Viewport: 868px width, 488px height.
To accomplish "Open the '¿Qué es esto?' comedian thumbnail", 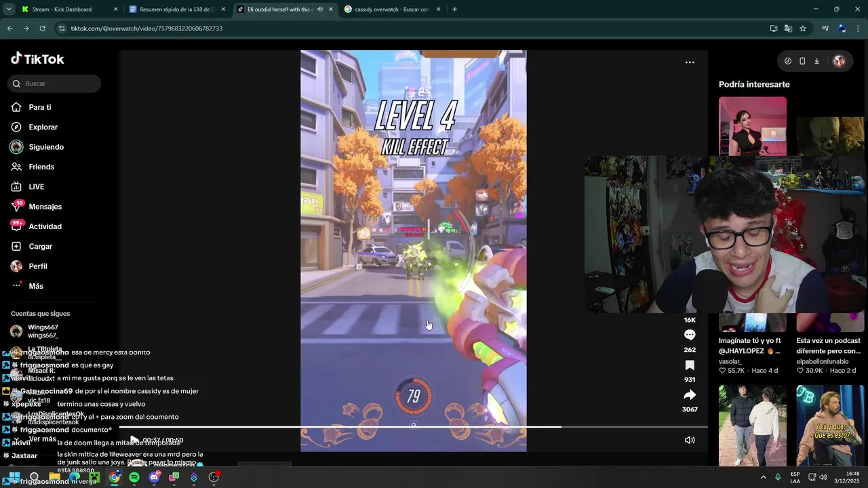I will 830,426.
